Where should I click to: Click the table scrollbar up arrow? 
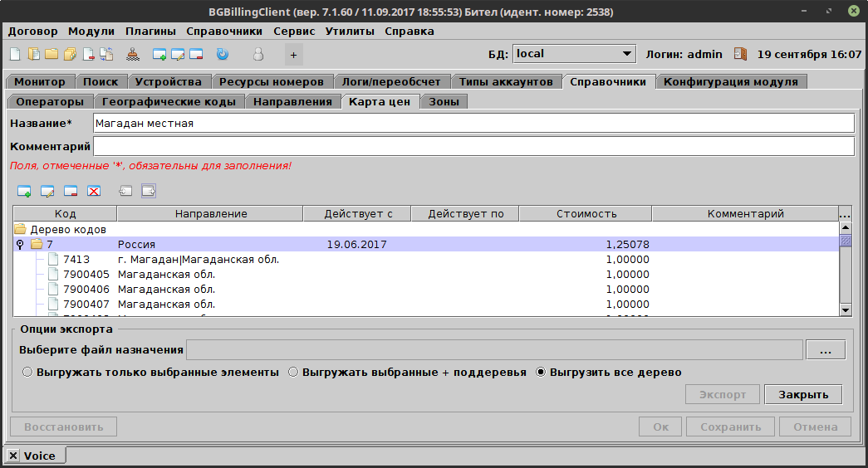(846, 227)
